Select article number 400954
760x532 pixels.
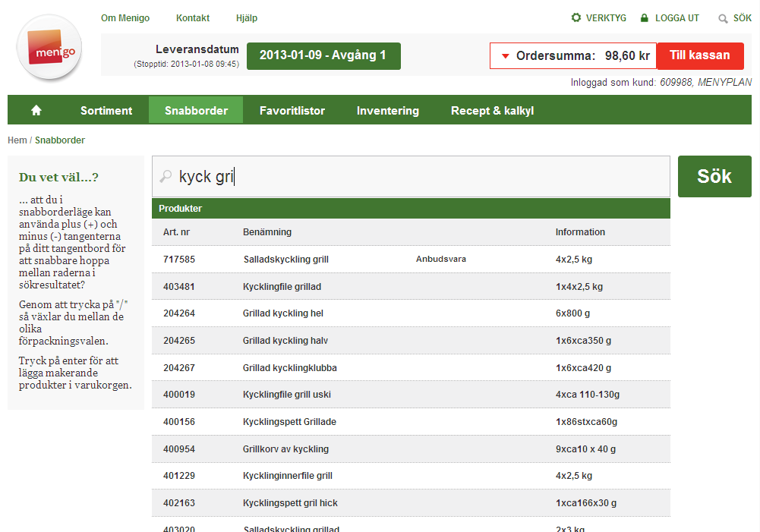point(179,449)
